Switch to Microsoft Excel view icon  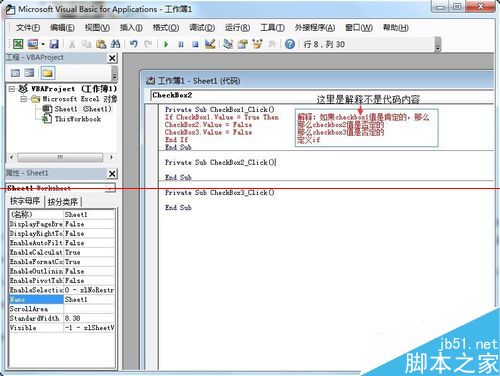click(18, 44)
